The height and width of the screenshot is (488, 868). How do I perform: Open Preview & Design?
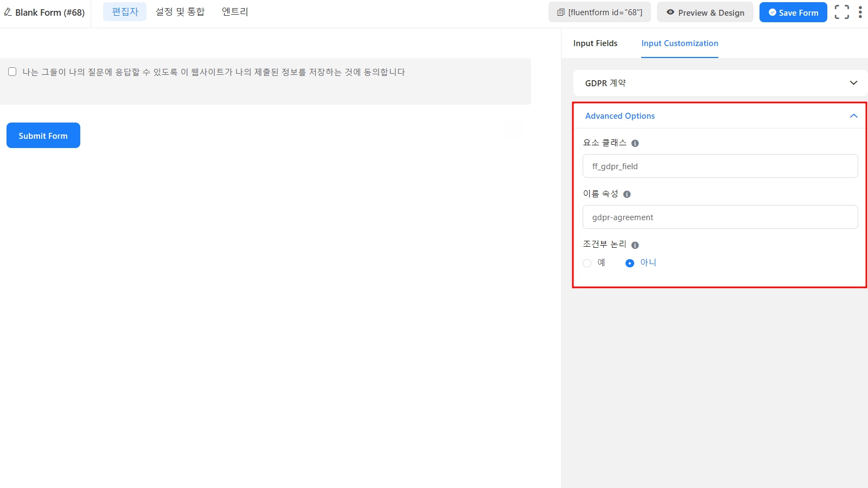(705, 12)
